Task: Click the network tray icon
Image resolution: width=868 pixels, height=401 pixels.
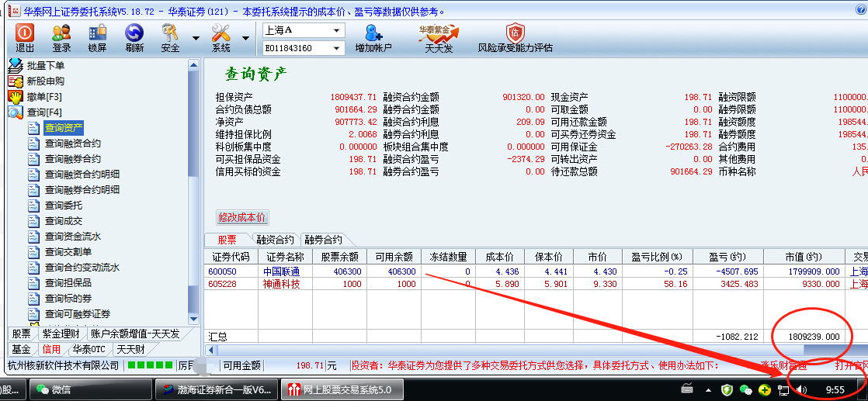Action: pos(783,390)
